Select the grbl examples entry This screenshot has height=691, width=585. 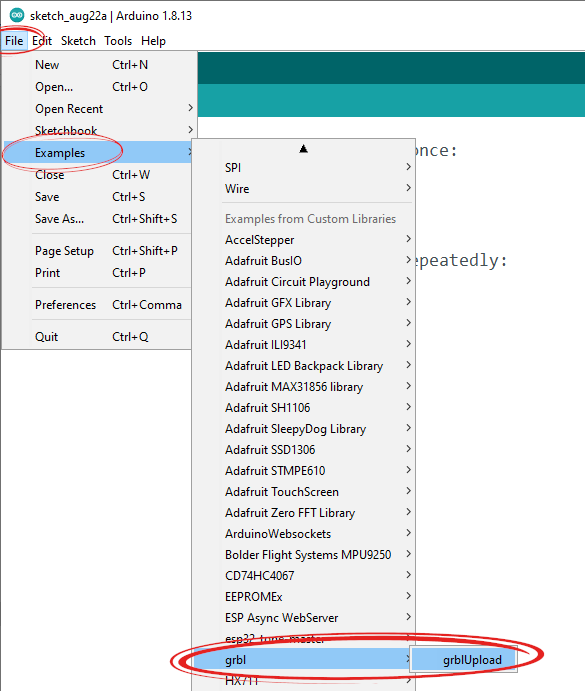click(302, 660)
